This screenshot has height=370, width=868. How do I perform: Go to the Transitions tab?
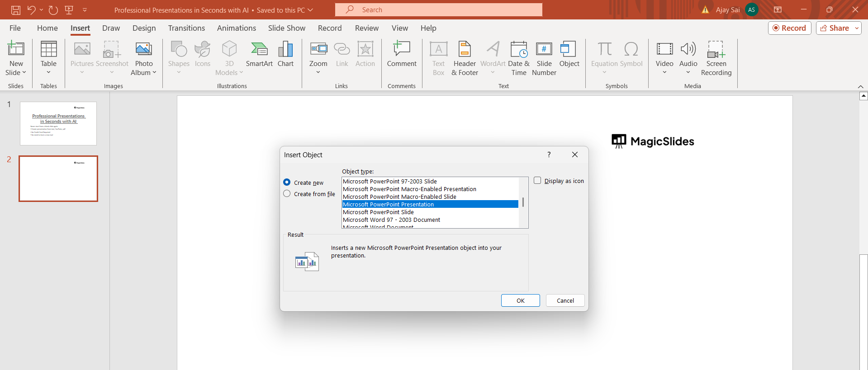pyautogui.click(x=186, y=28)
